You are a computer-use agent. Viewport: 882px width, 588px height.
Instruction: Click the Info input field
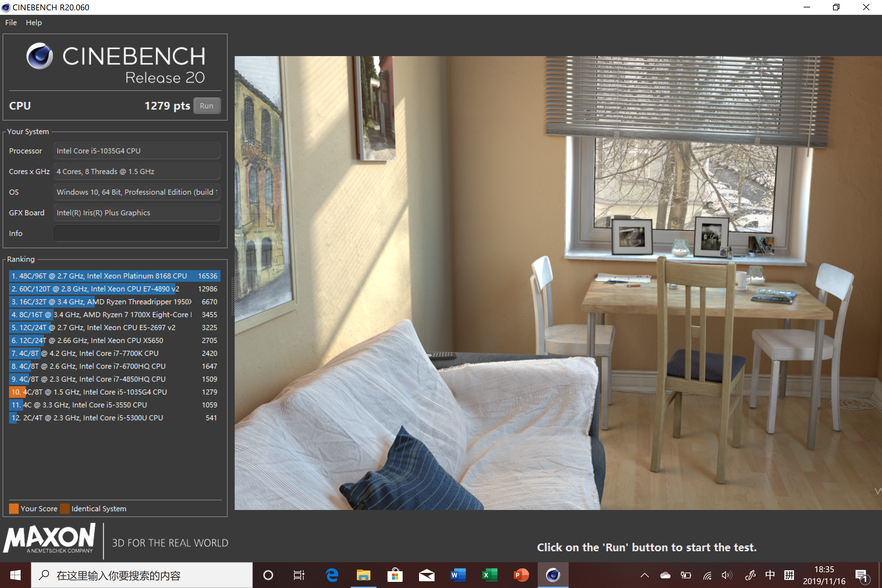137,233
